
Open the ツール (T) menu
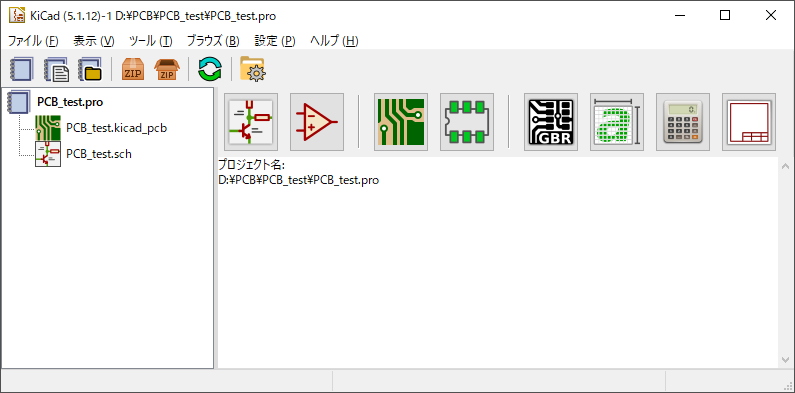tap(151, 41)
